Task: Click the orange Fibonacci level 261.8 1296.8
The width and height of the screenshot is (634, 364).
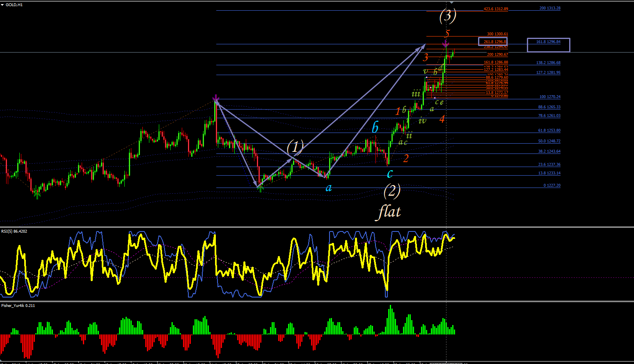Action: click(495, 42)
